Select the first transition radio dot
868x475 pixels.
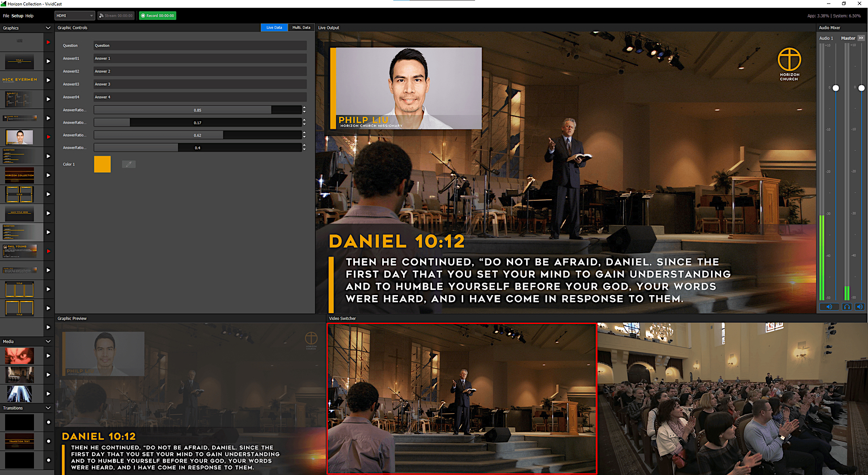[x=48, y=422]
